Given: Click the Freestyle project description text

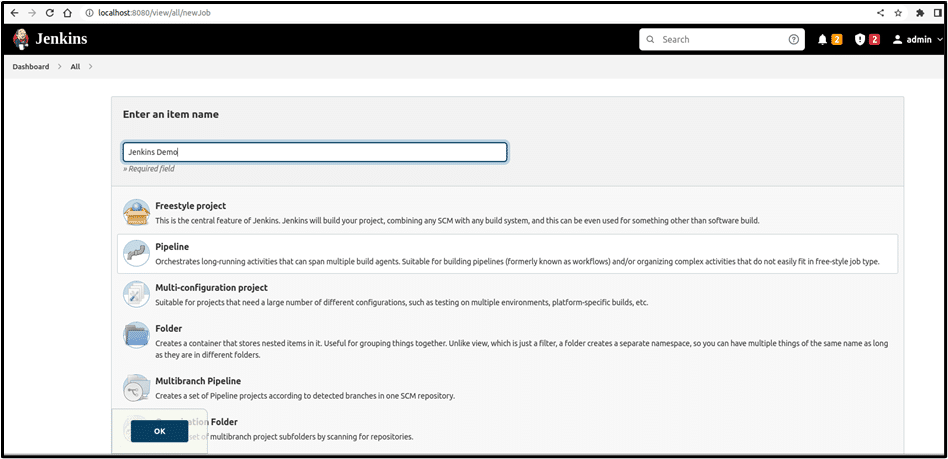Looking at the screenshot, I should 457,221.
